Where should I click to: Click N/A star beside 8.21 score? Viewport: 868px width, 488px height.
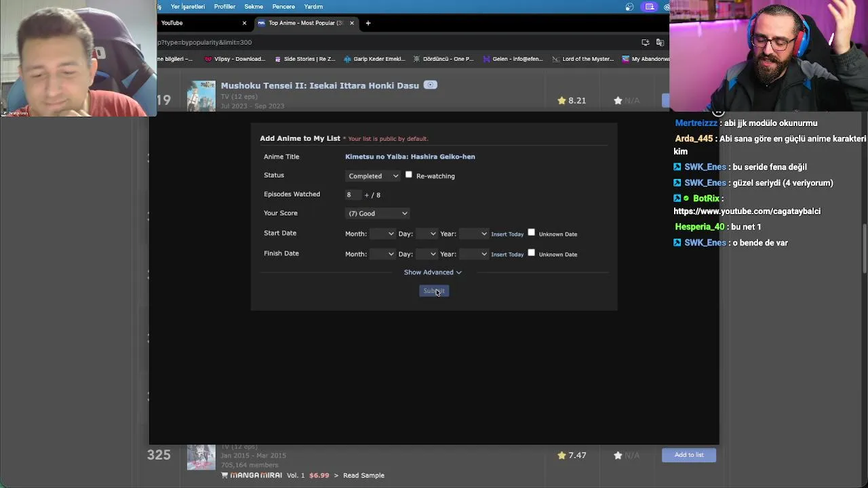coord(618,100)
